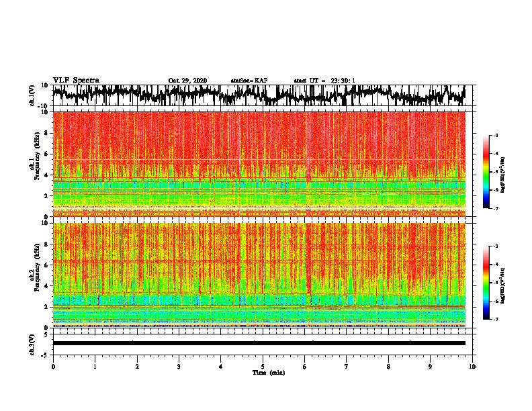Click the ch.1(V) waveform axis label
The image size is (532, 411).
(32, 95)
